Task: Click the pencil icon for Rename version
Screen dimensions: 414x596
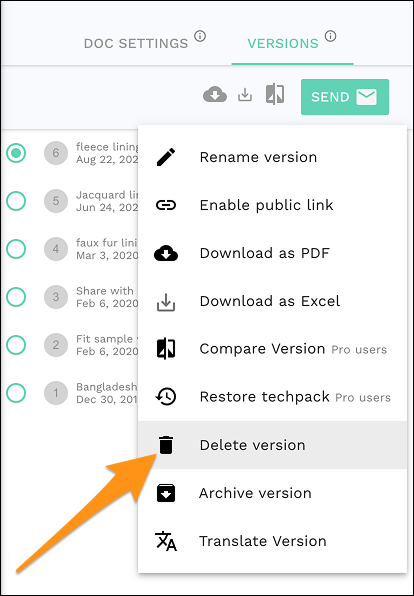Action: pyautogui.click(x=166, y=157)
